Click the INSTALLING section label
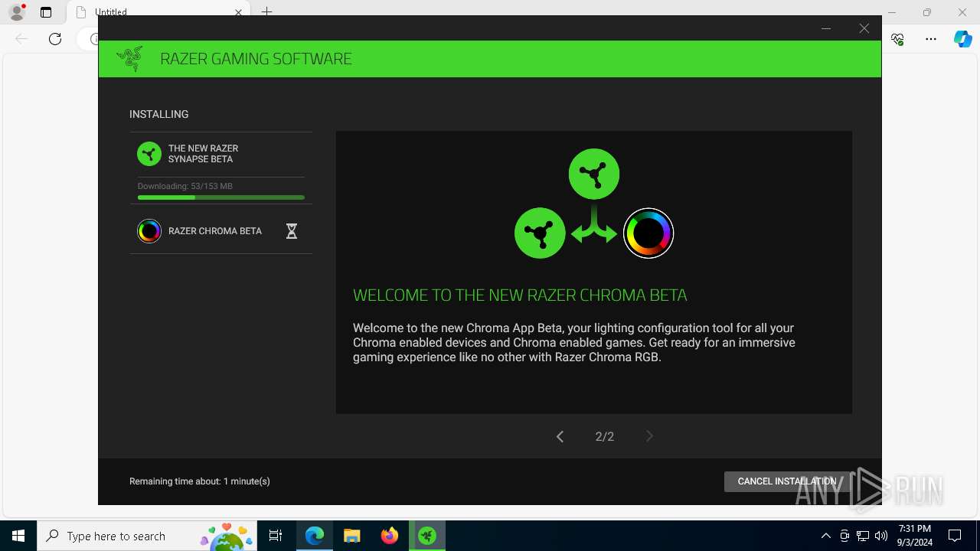 pos(159,114)
